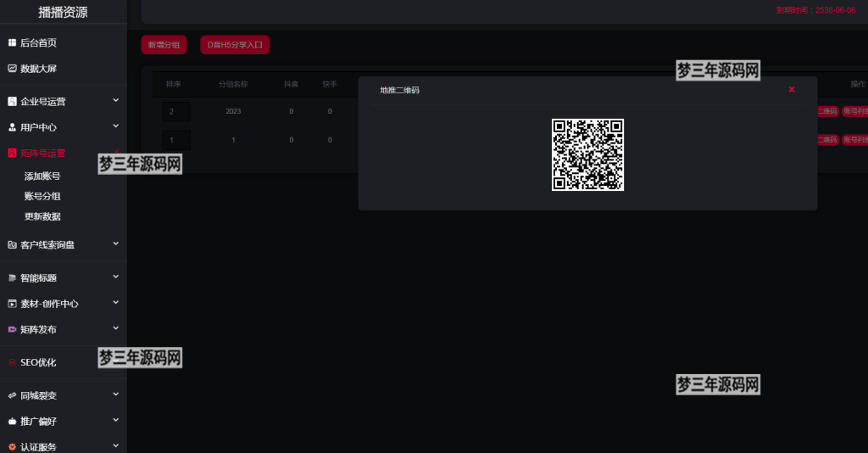Viewport: 868px width, 453px height.
Task: Click 二维码 button in group 1 row
Action: (827, 140)
